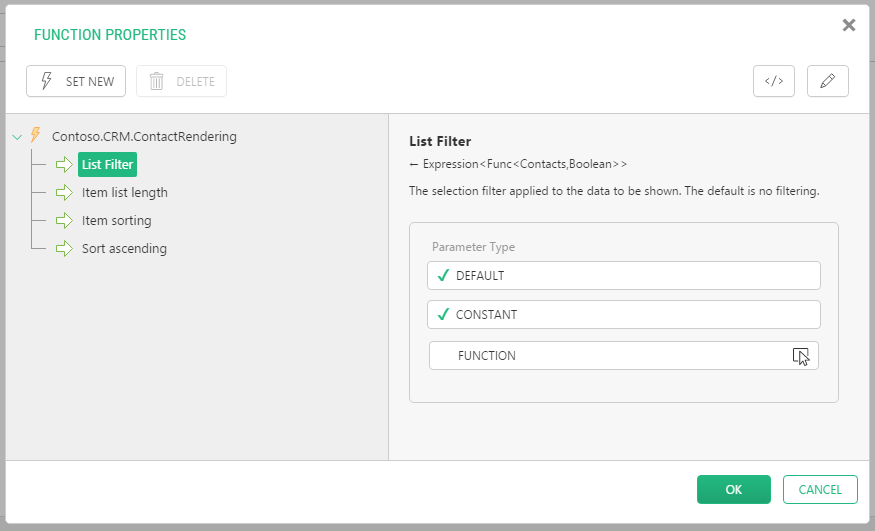Screen dimensions: 875x531
Task: Select the DEFAULT parameter type option
Action: 623,275
